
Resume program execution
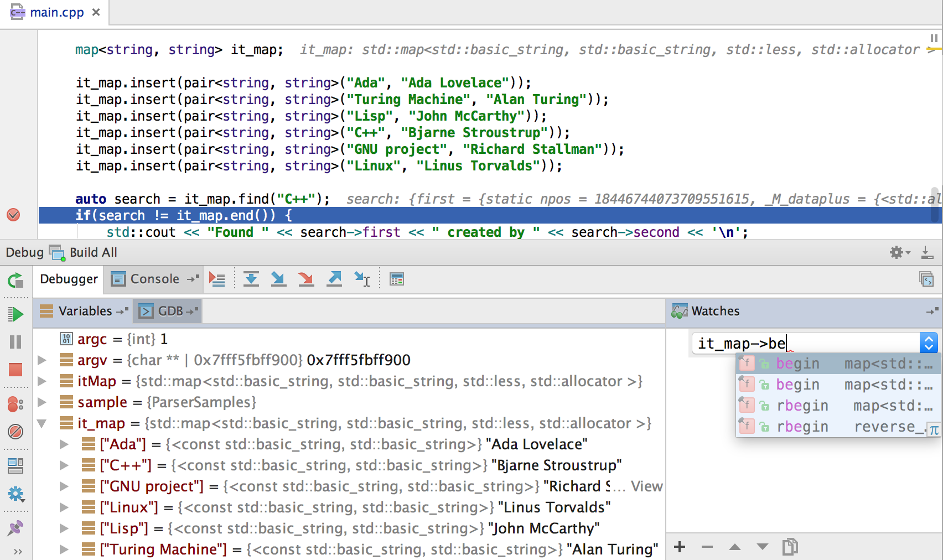[15, 314]
